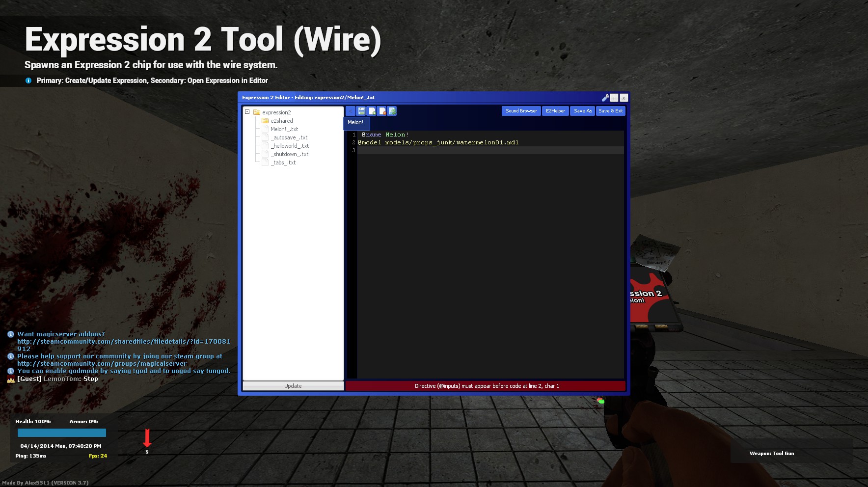The height and width of the screenshot is (487, 868).
Task: Close the current tab with page-minus icon
Action: [x=382, y=111]
